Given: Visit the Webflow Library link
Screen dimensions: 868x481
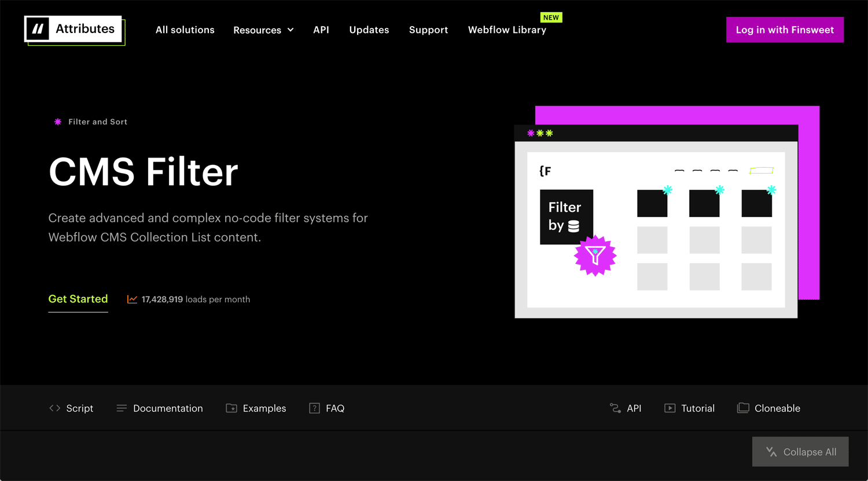Looking at the screenshot, I should click(507, 30).
